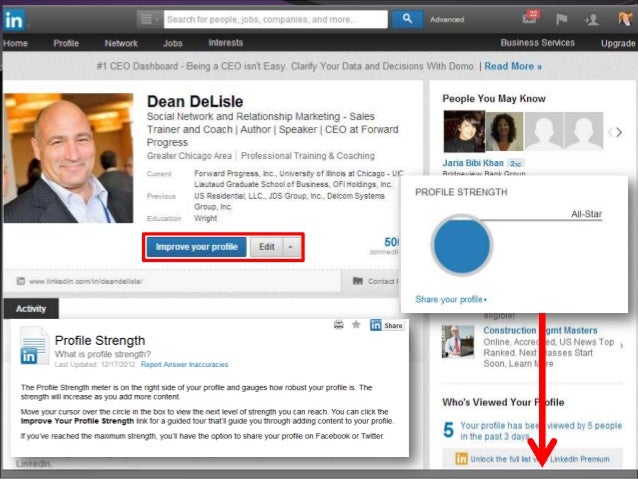Click the Upgrade menu item
The height and width of the screenshot is (479, 638).
point(618,43)
